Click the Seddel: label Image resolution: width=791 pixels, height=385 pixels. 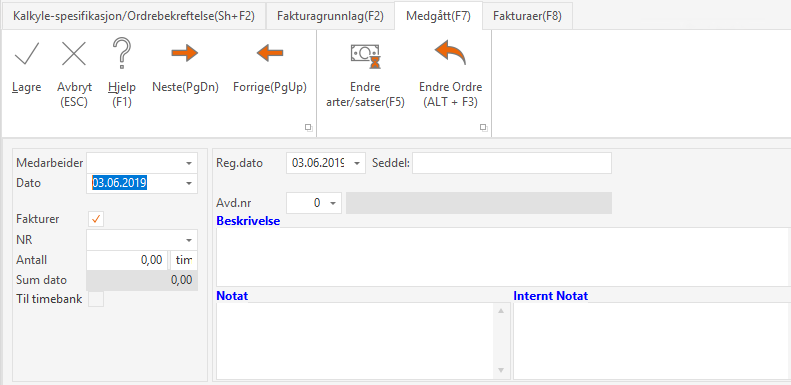tap(391, 163)
